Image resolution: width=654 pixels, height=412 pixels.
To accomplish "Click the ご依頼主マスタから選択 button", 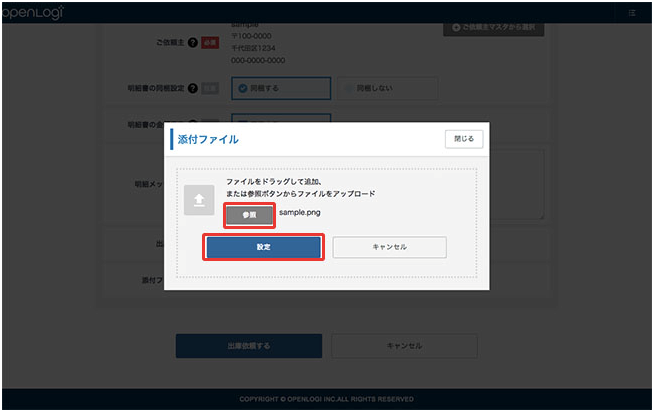I will point(493,28).
